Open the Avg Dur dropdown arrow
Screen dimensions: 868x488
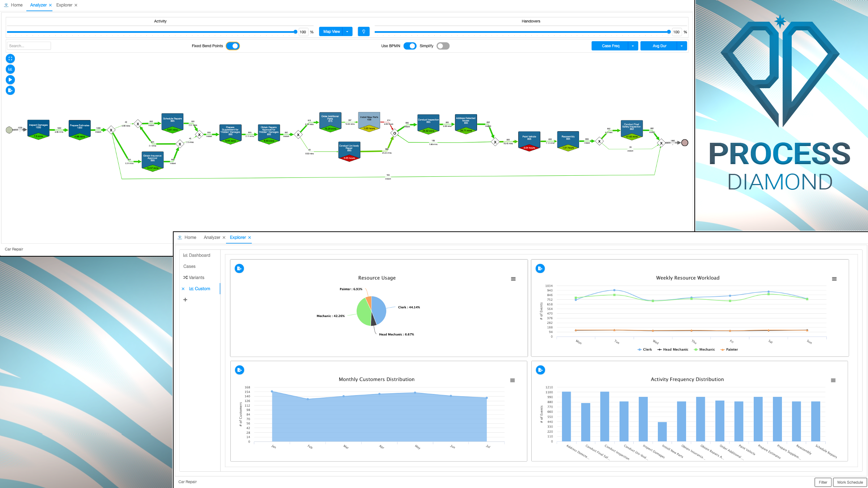681,46
